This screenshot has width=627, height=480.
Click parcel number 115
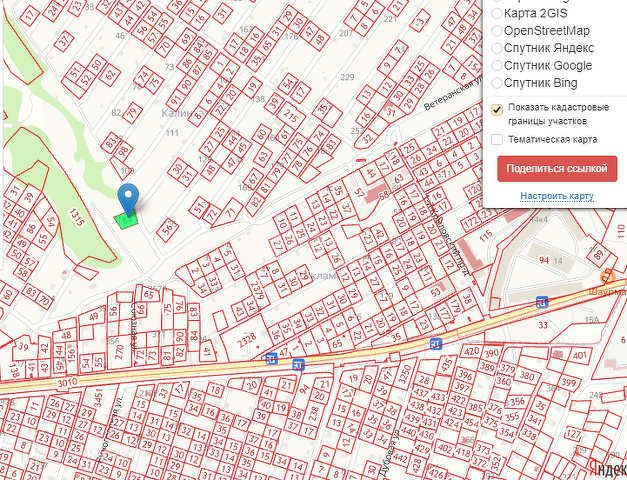point(486,236)
